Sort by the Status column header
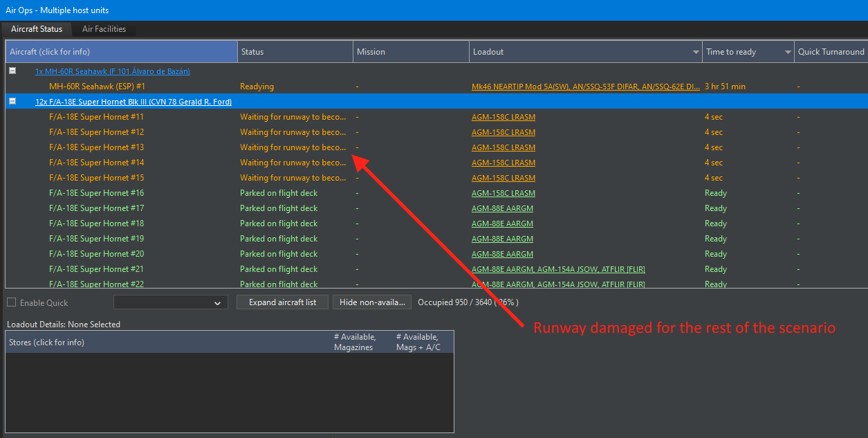868x438 pixels. (x=295, y=52)
